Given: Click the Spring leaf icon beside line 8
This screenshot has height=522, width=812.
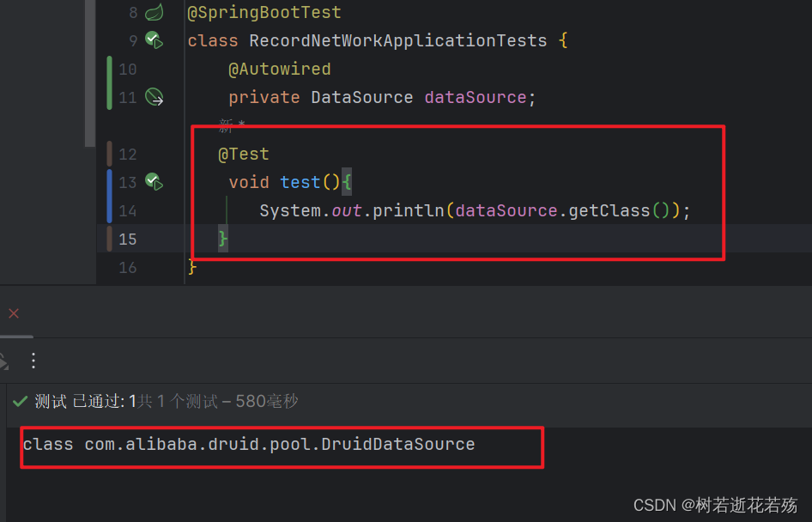Looking at the screenshot, I should (x=155, y=12).
